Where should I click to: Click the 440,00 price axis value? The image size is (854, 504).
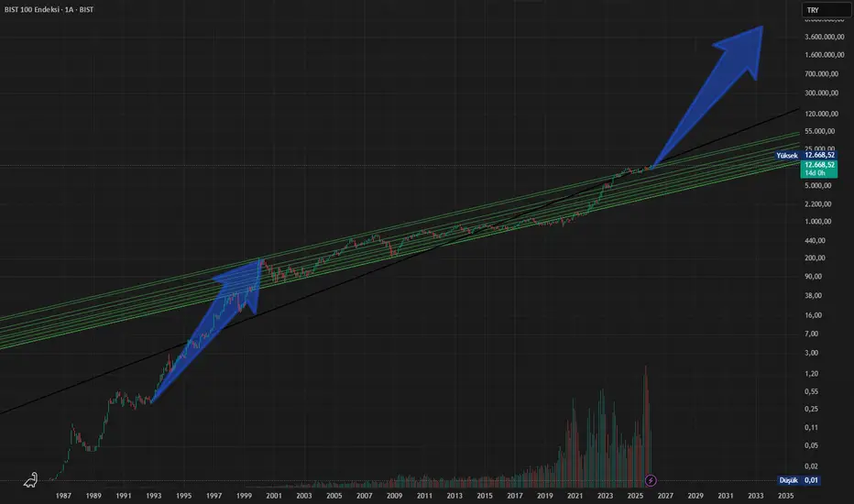[x=815, y=241]
